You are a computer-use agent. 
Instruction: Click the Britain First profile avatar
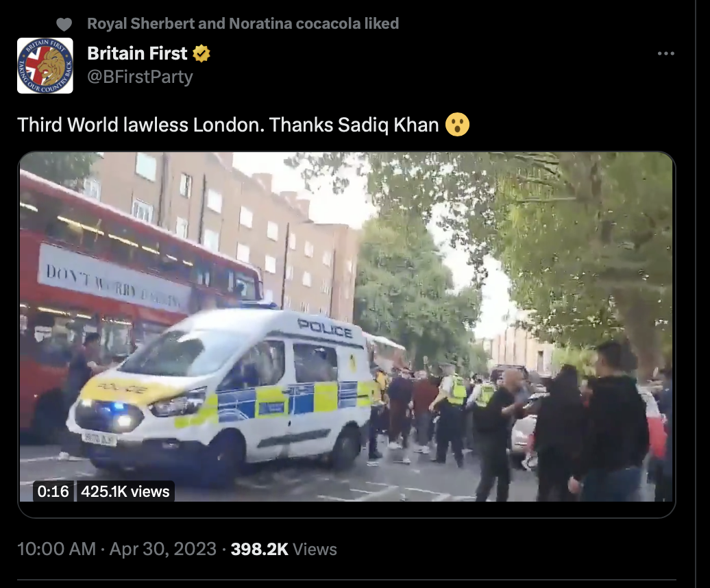(x=45, y=66)
